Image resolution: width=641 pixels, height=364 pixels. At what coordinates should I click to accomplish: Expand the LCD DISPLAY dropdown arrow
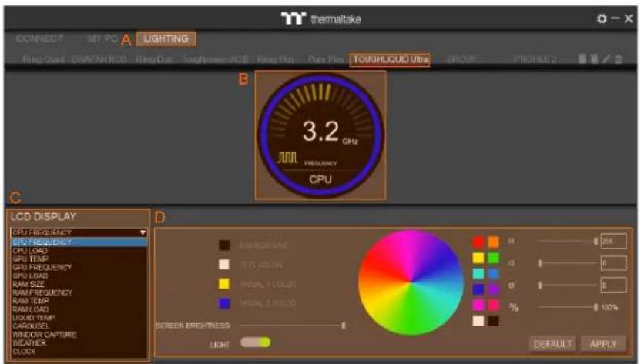(143, 232)
